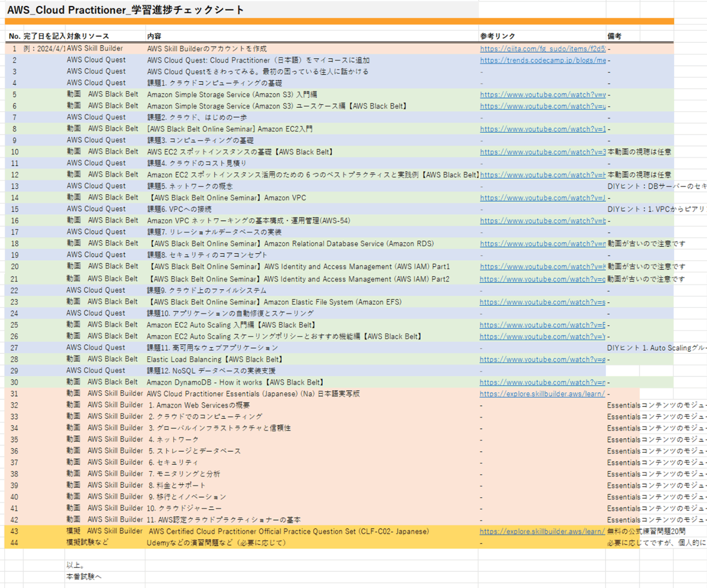
Task: Select the '本動画の視聴は任意' note in スポットインスタンスの基礎 row
Action: (639, 151)
